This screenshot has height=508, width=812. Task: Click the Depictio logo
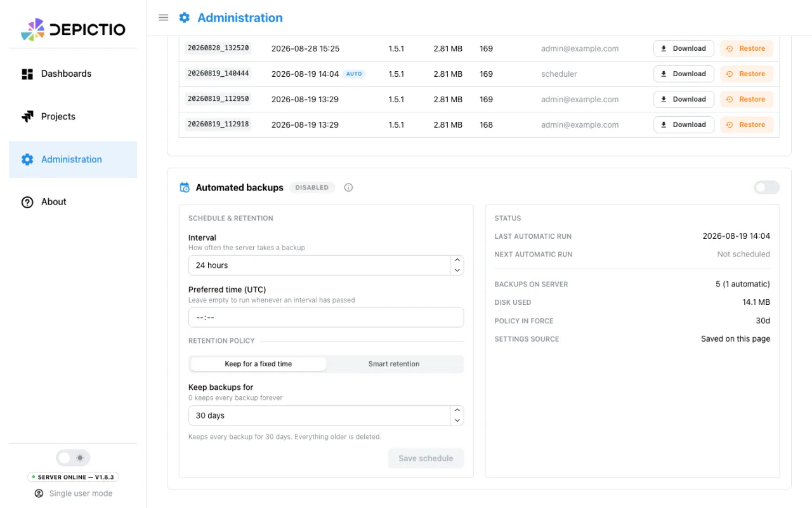(x=73, y=29)
